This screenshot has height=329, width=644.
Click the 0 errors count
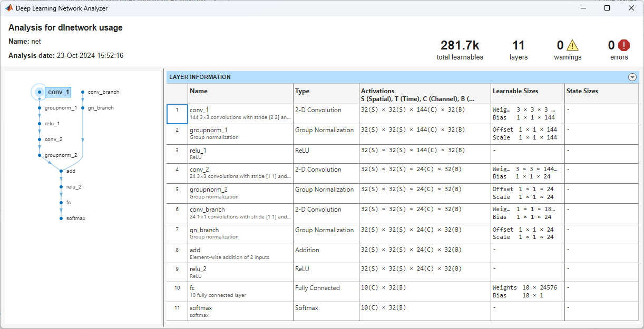(x=611, y=46)
